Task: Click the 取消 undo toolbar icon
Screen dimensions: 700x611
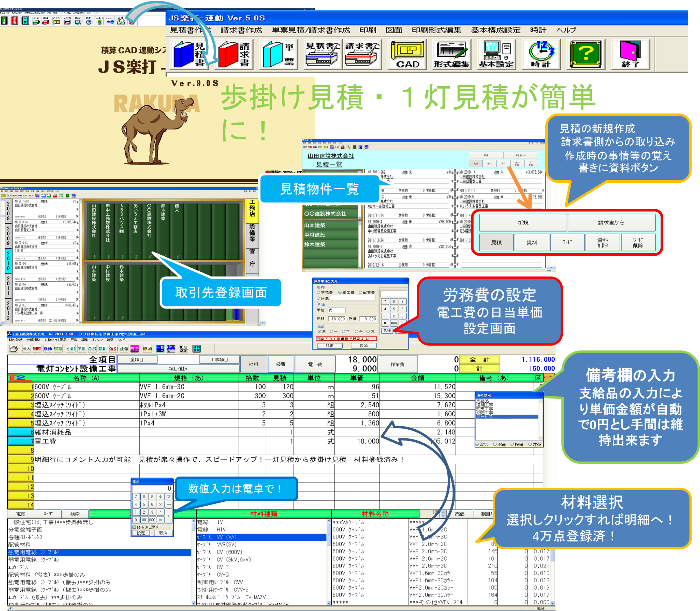Action: coord(147,348)
